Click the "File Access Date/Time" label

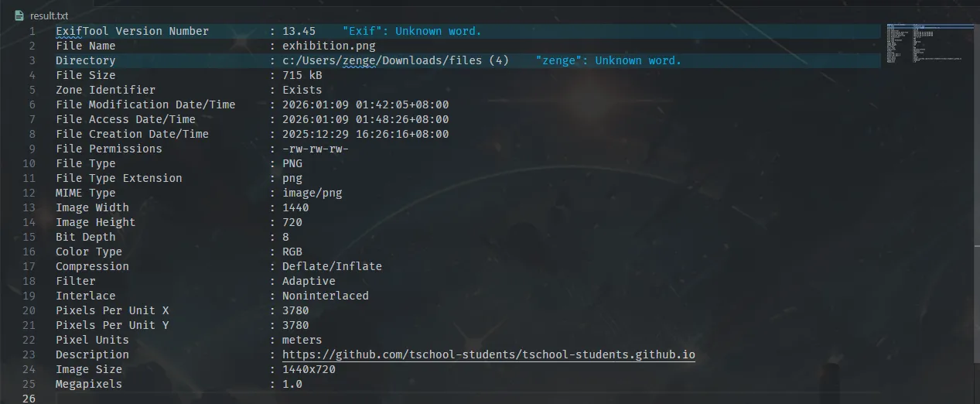click(x=125, y=119)
